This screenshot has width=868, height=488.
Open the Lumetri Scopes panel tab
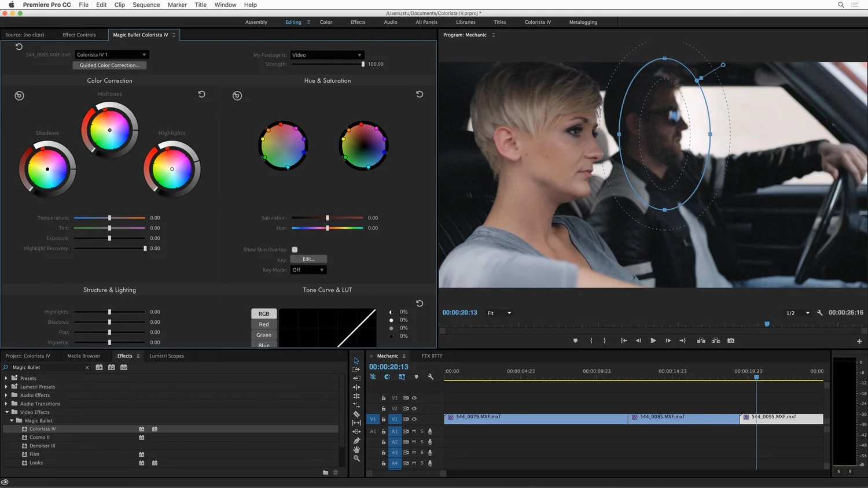click(x=167, y=356)
